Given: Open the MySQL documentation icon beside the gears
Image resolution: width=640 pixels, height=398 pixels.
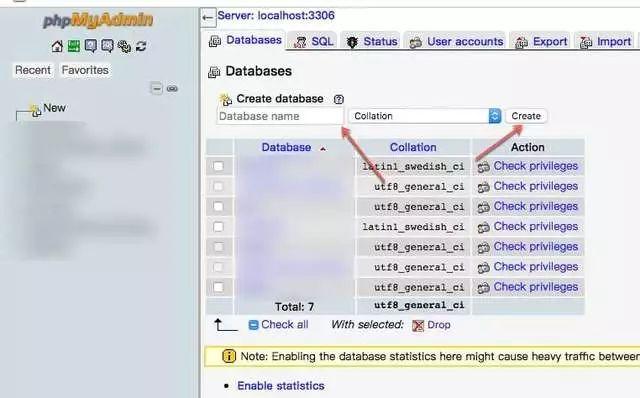Looking at the screenshot, I should pos(107,46).
